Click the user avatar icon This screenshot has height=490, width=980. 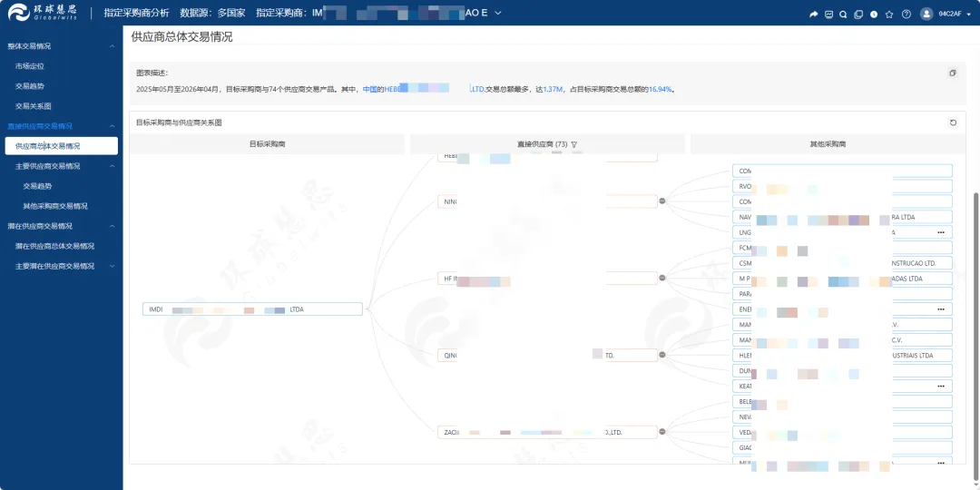coord(926,14)
